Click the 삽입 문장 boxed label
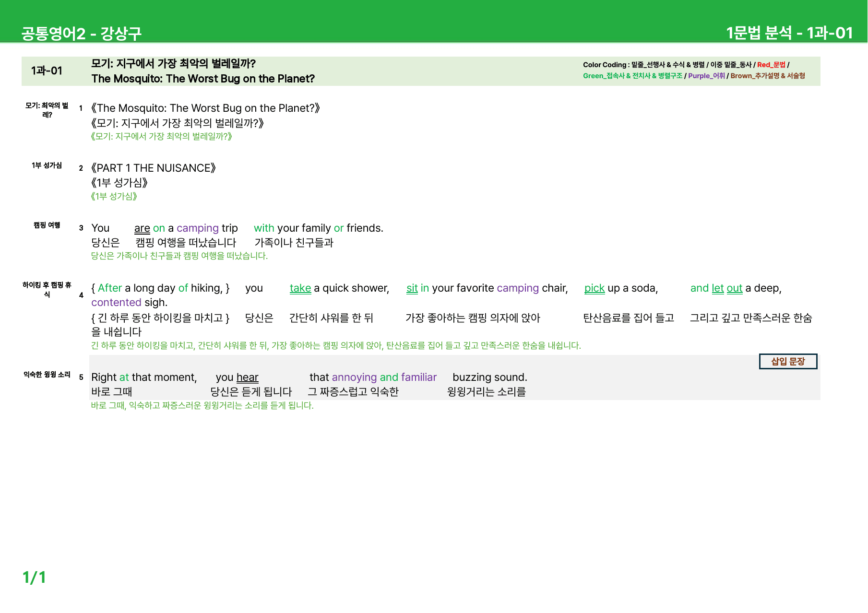Image resolution: width=868 pixels, height=613 pixels. tap(788, 361)
